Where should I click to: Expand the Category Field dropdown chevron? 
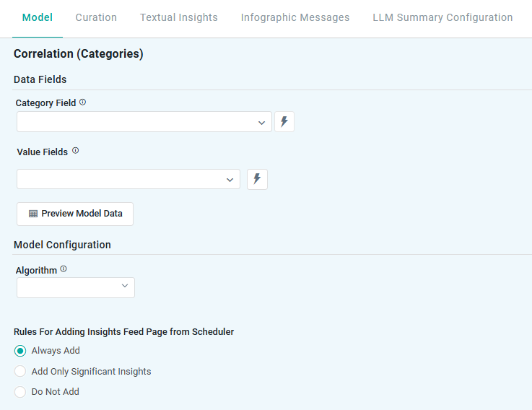point(261,123)
